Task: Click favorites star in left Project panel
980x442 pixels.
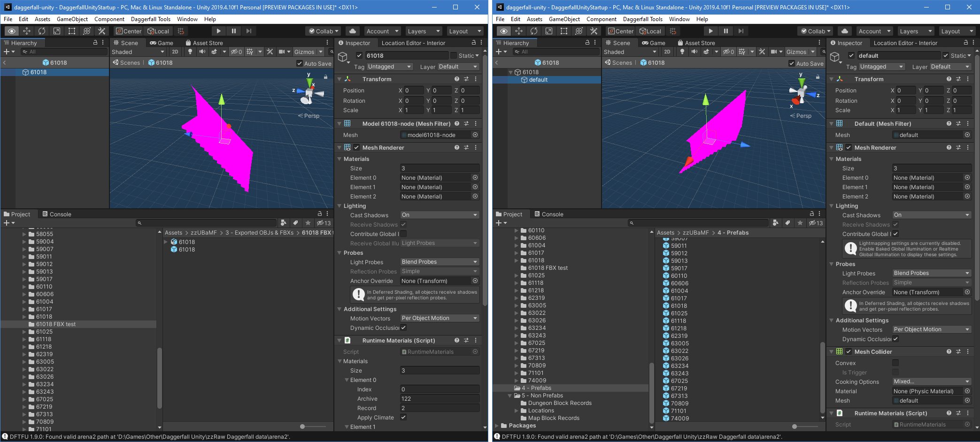Action: point(308,223)
